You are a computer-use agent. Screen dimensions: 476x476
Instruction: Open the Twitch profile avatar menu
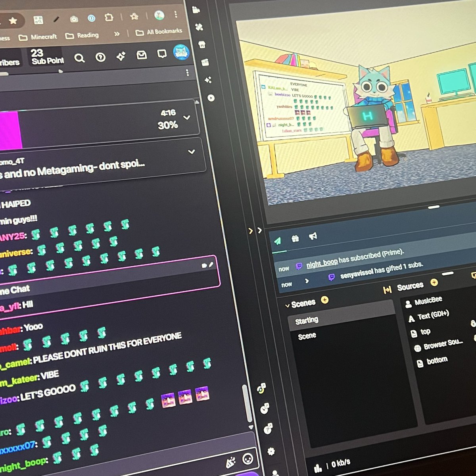(x=181, y=52)
